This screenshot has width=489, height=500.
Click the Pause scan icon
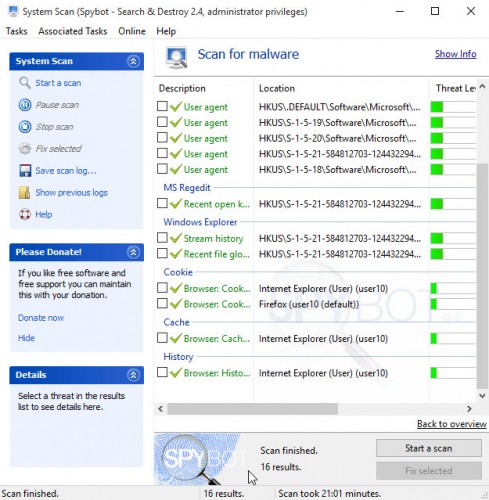[25, 105]
